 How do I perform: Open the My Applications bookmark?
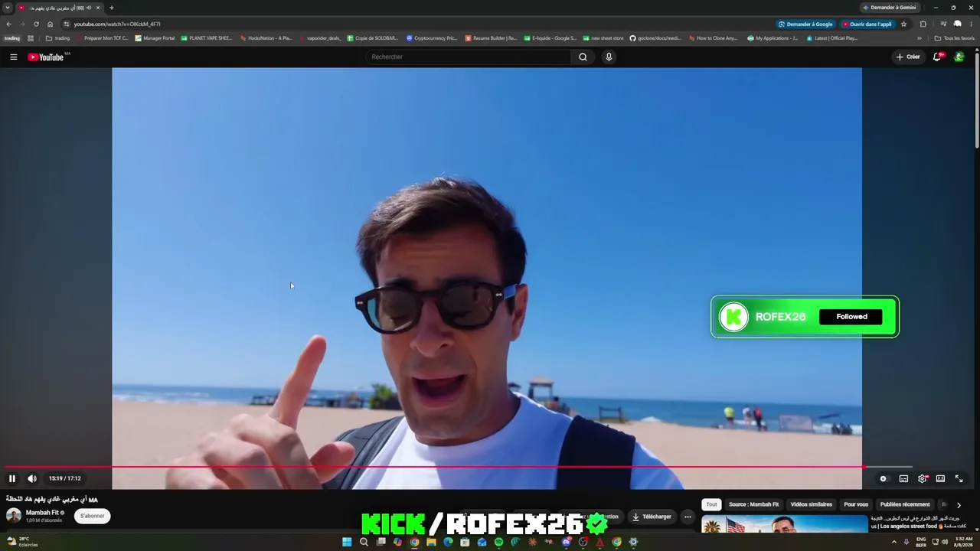tap(773, 38)
